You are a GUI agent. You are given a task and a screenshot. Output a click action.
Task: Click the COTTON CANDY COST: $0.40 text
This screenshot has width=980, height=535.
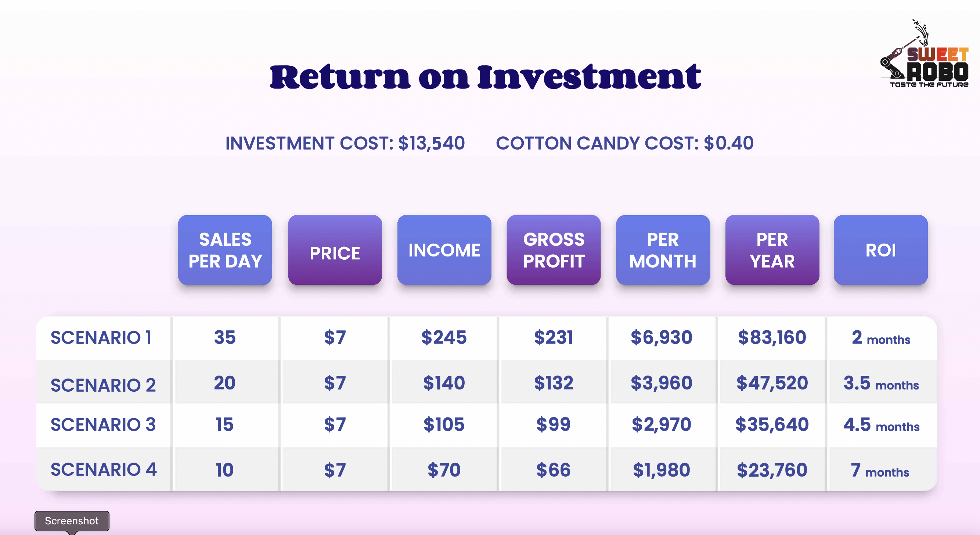click(x=624, y=143)
